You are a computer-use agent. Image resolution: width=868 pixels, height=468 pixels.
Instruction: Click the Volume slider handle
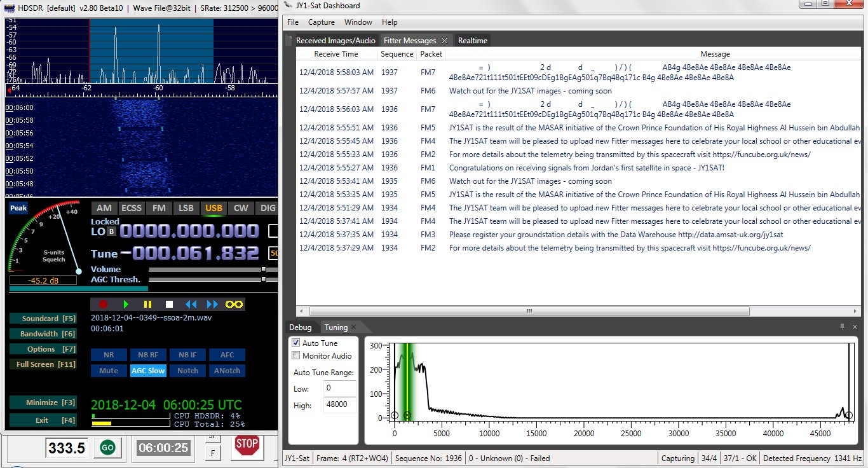click(x=264, y=269)
